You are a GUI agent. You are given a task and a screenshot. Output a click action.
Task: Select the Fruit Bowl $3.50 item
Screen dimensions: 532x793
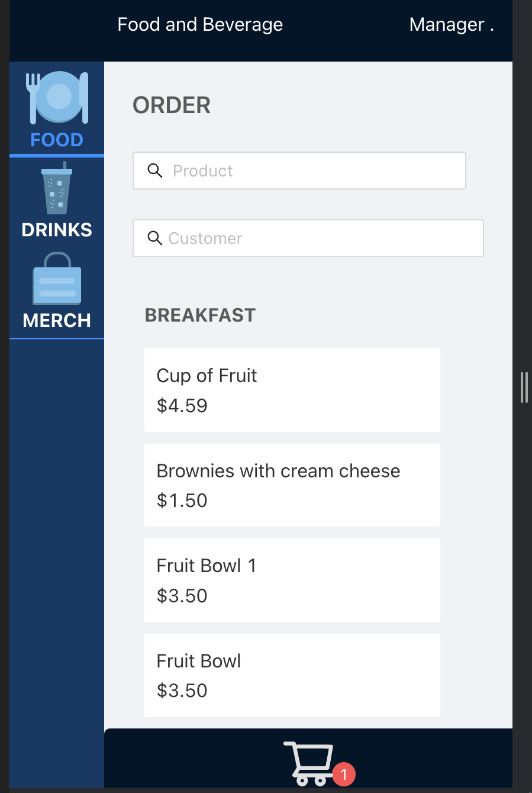coord(292,675)
